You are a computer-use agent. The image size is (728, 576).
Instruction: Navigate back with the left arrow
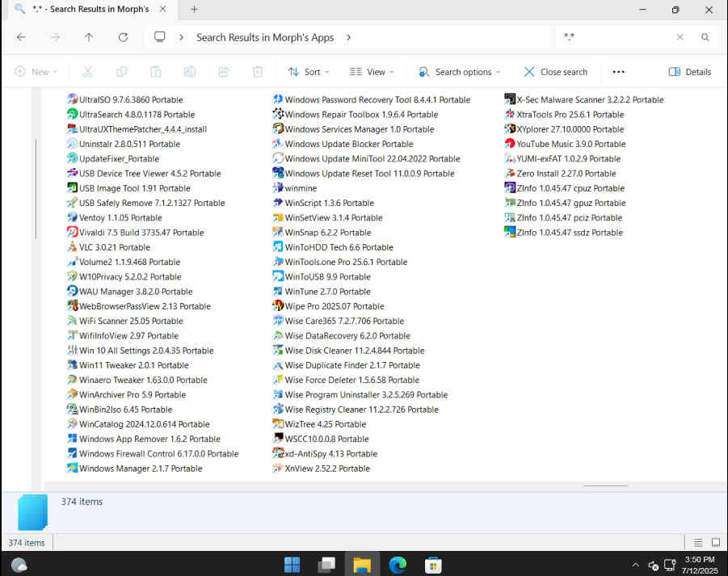pos(21,37)
